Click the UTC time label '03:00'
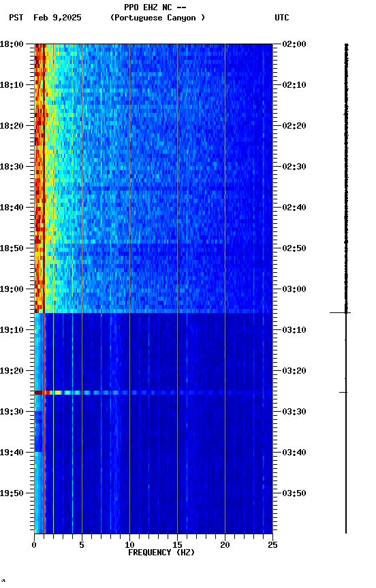376x588 pixels. (x=294, y=289)
